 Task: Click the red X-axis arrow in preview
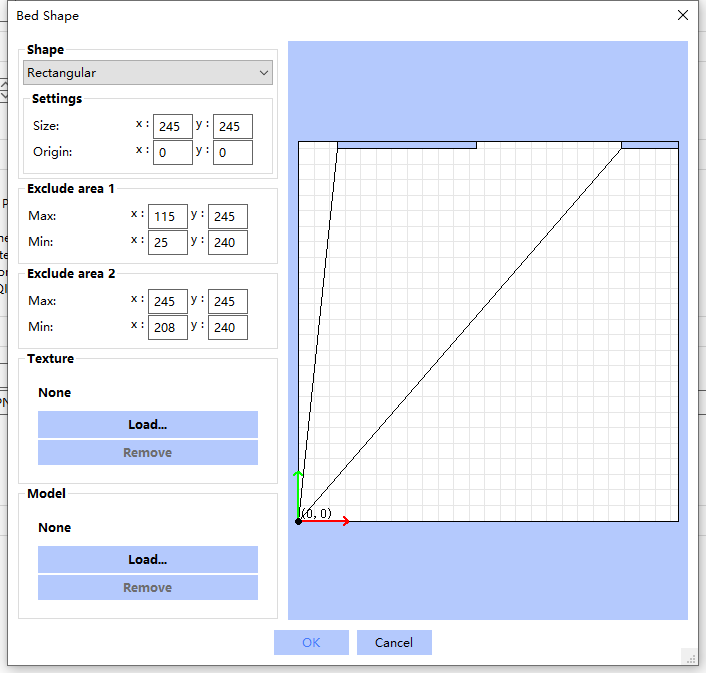(328, 521)
